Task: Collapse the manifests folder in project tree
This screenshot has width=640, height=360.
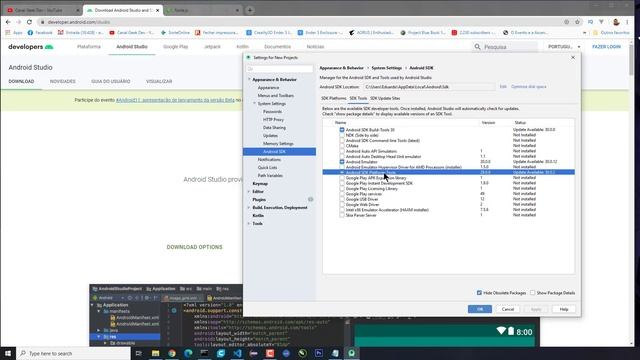Action: [99, 311]
